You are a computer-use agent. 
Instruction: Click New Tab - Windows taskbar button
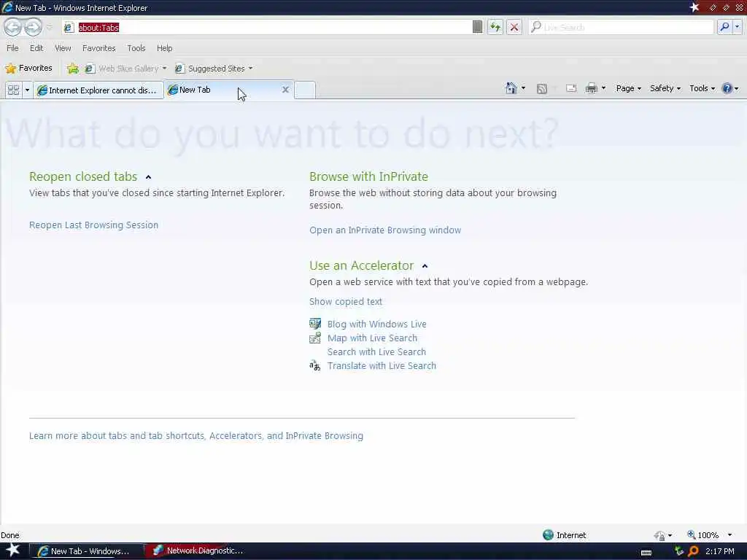86,551
